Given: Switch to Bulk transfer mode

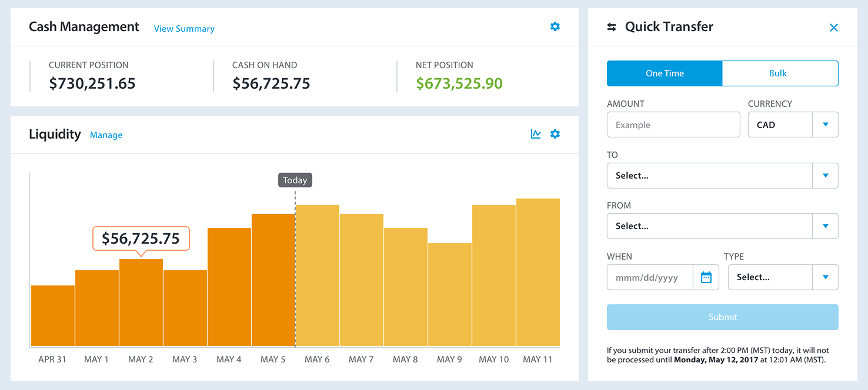Looking at the screenshot, I should point(779,73).
